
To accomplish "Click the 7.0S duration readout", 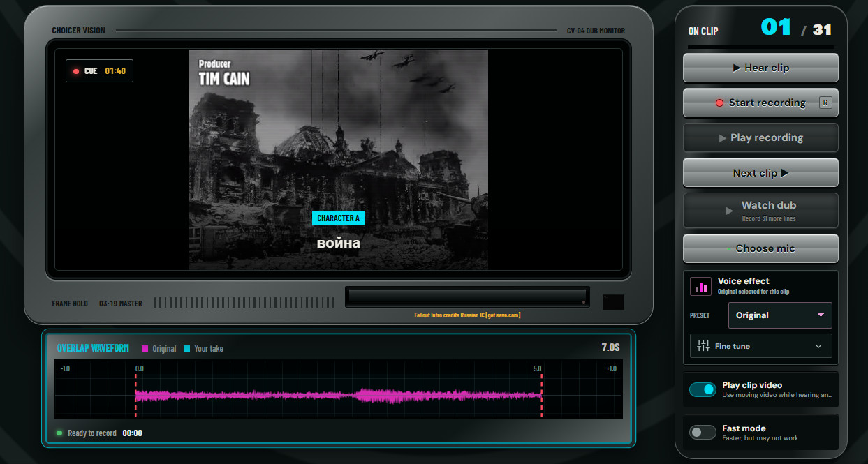I will [x=610, y=347].
